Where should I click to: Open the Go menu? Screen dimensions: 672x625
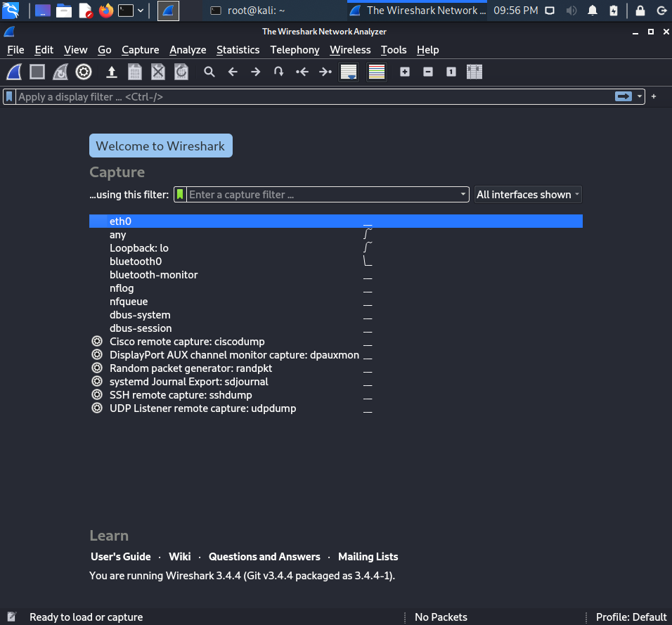point(105,50)
